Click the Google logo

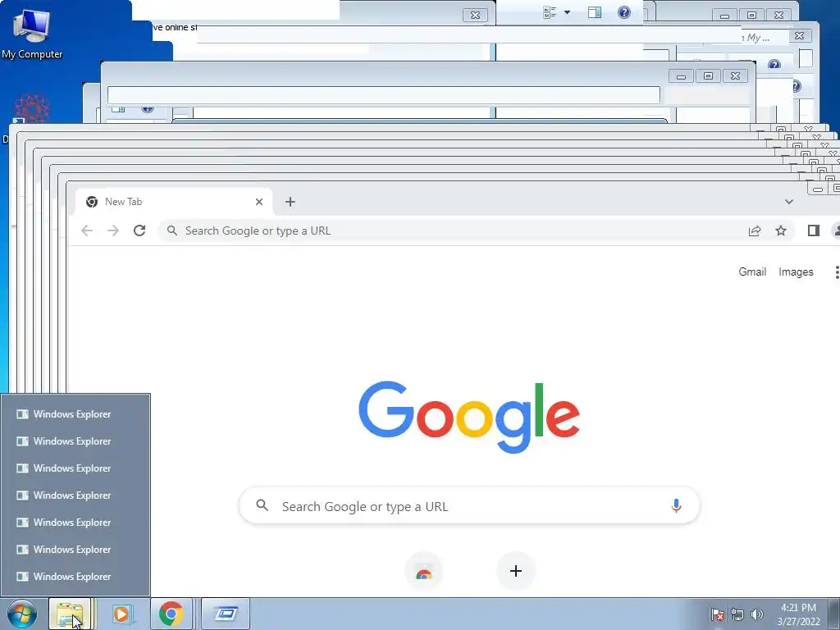(x=469, y=417)
